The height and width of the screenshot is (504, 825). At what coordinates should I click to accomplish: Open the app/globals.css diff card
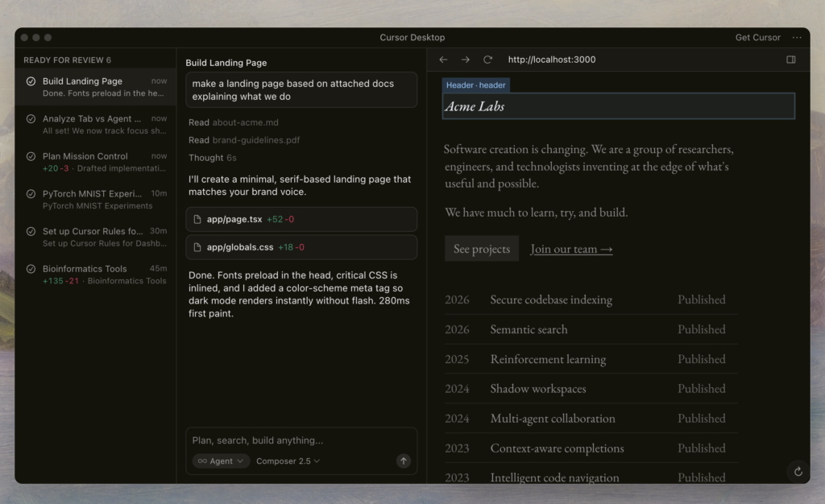pos(301,247)
